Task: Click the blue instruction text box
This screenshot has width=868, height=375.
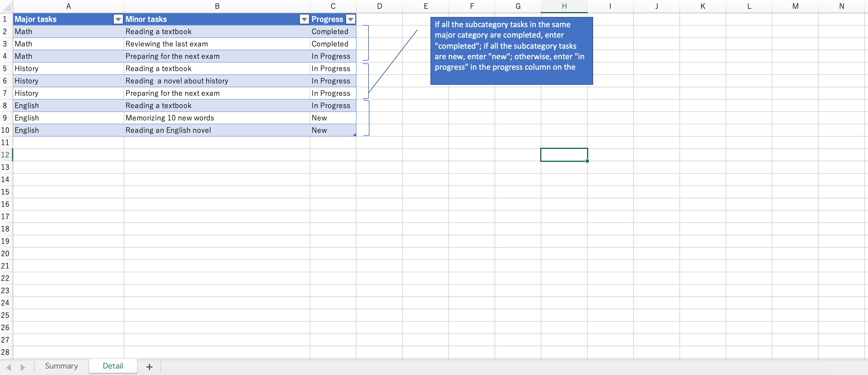Action: coord(511,51)
